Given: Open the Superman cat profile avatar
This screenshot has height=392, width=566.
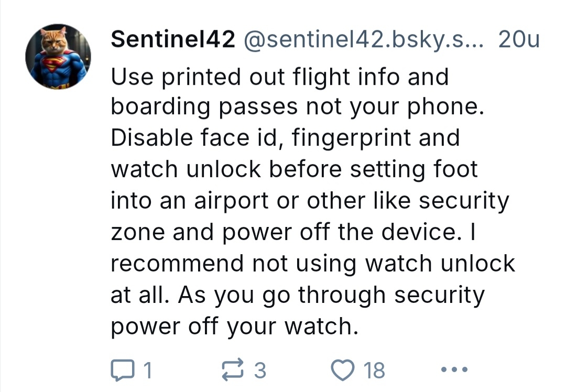Looking at the screenshot, I should [58, 57].
